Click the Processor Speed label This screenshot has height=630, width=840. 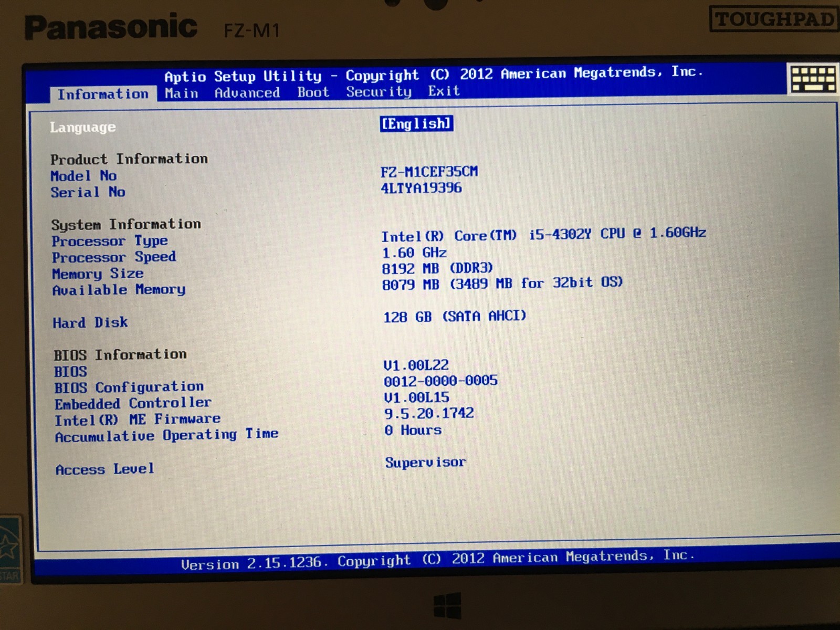click(114, 257)
